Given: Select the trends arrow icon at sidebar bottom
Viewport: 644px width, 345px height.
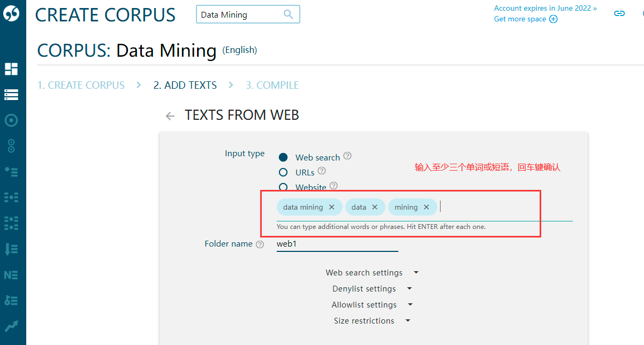Looking at the screenshot, I should click(x=12, y=325).
